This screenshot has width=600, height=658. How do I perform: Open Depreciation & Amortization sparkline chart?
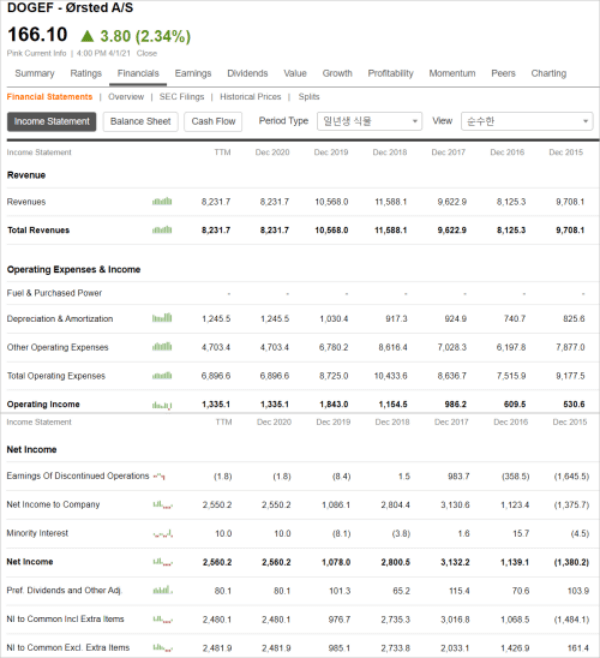(162, 318)
